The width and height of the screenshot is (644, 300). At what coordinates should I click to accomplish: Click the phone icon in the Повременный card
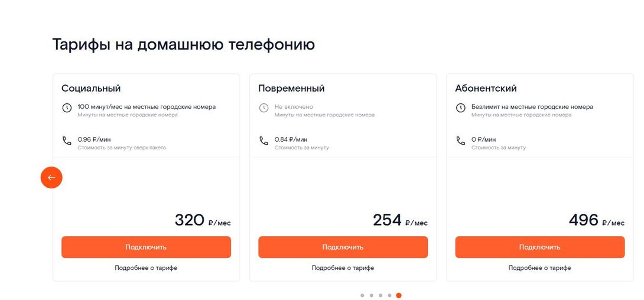(264, 141)
